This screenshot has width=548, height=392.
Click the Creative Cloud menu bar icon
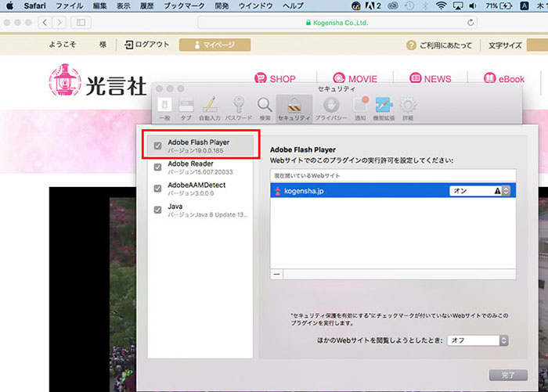[x=393, y=5]
